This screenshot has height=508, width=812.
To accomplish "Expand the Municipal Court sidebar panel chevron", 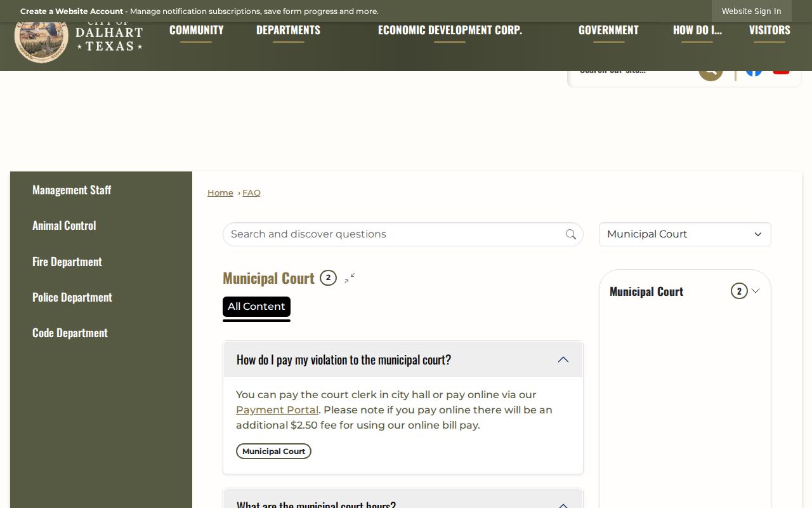I will (756, 291).
